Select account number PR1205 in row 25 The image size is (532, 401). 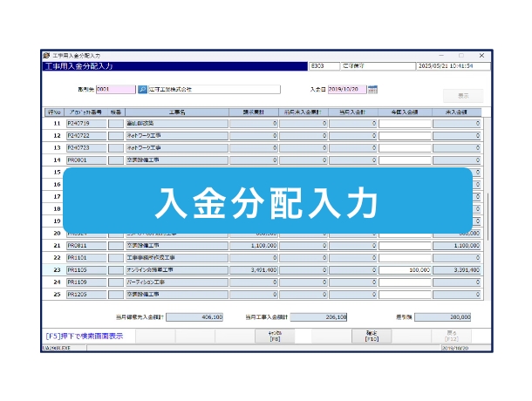[x=85, y=295]
